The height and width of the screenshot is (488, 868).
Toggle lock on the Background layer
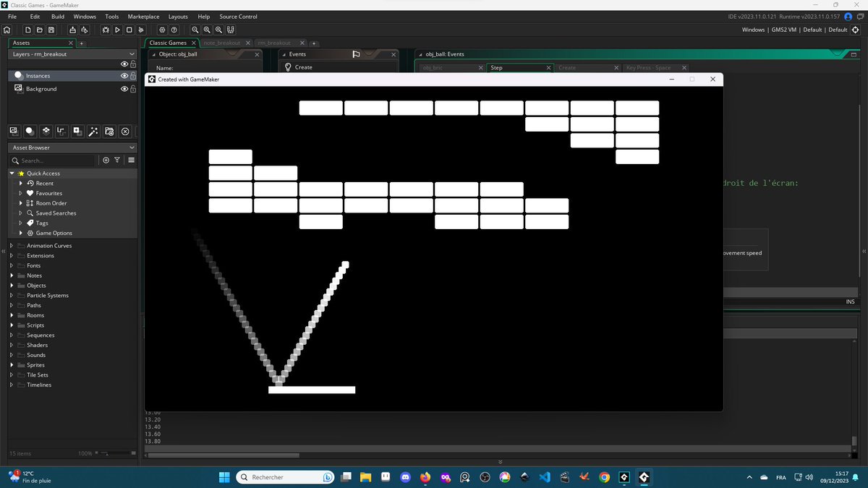[133, 89]
